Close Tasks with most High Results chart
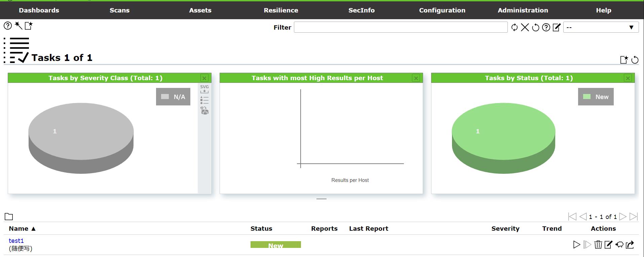The width and height of the screenshot is (644, 257). [416, 78]
